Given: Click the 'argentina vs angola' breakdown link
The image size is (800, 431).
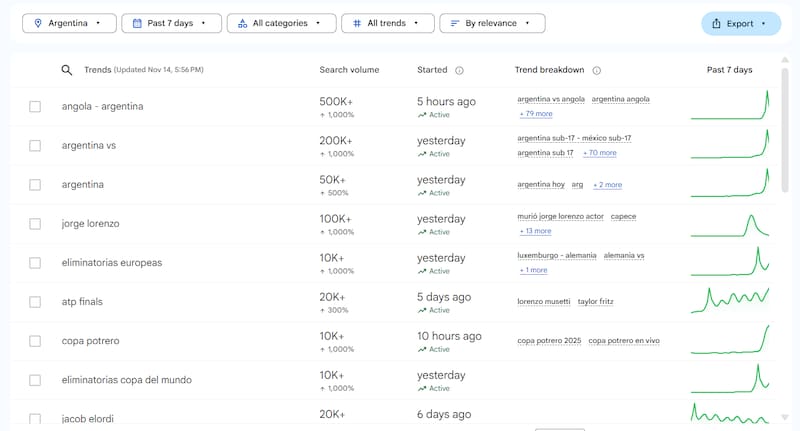Looking at the screenshot, I should 550,99.
